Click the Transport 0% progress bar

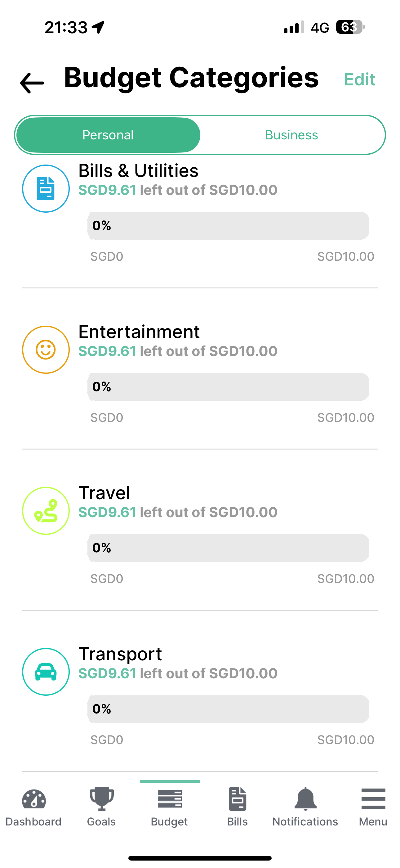(x=228, y=709)
